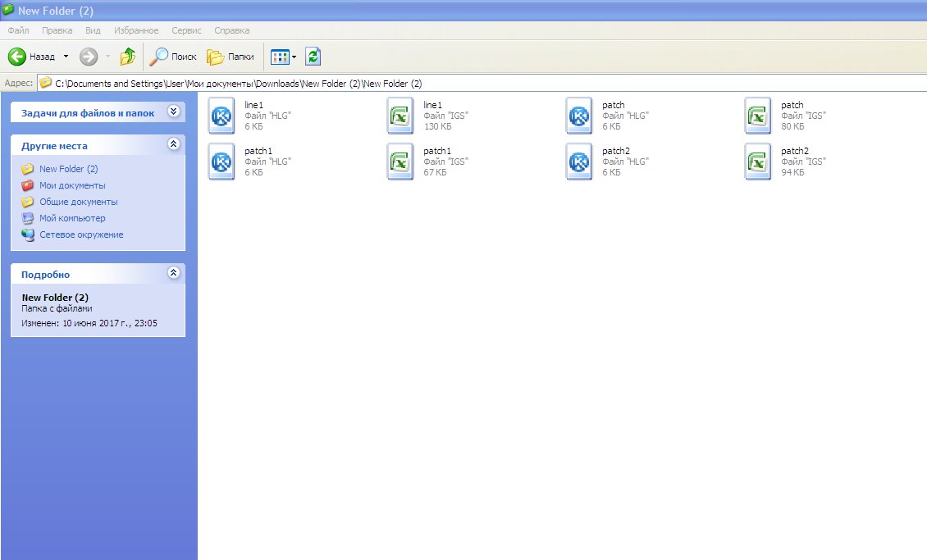Click file name line1 of the 130 КБ file
This screenshot has height=560, width=927.
(433, 105)
